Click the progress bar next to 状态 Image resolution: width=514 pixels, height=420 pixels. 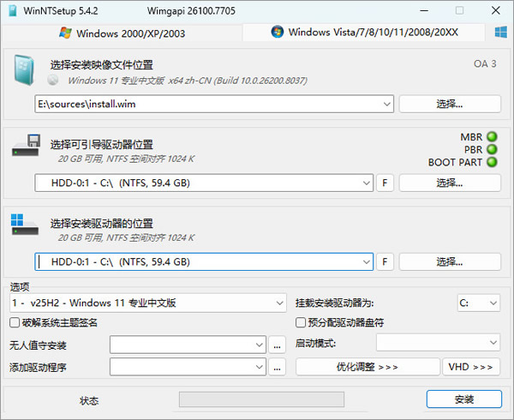(x=260, y=400)
